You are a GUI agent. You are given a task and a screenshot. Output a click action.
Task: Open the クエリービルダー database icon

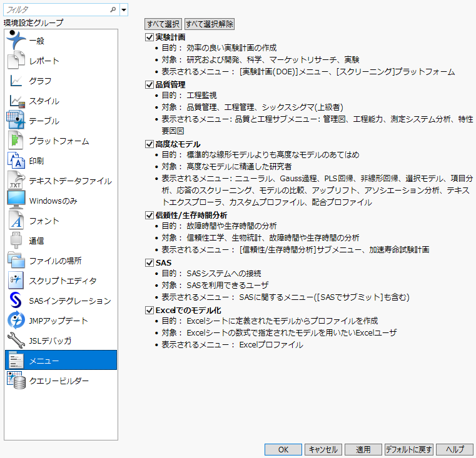click(x=16, y=381)
